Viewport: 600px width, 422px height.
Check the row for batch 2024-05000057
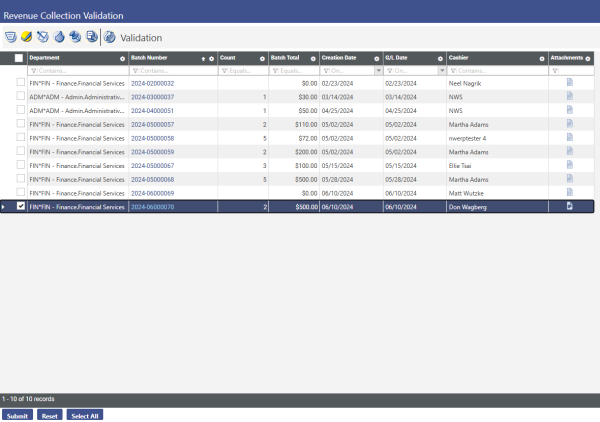(x=21, y=124)
